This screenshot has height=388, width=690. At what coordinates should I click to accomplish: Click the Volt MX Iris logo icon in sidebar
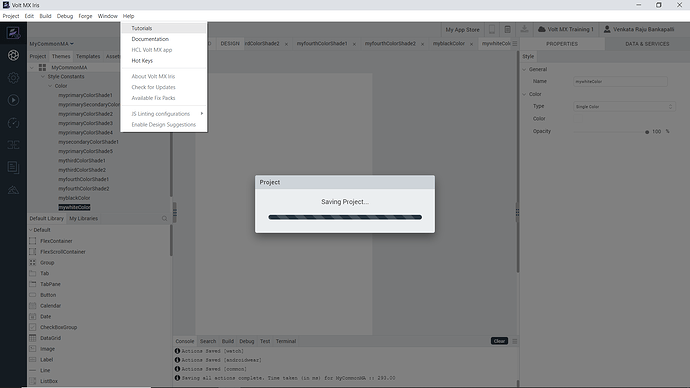[x=13, y=33]
